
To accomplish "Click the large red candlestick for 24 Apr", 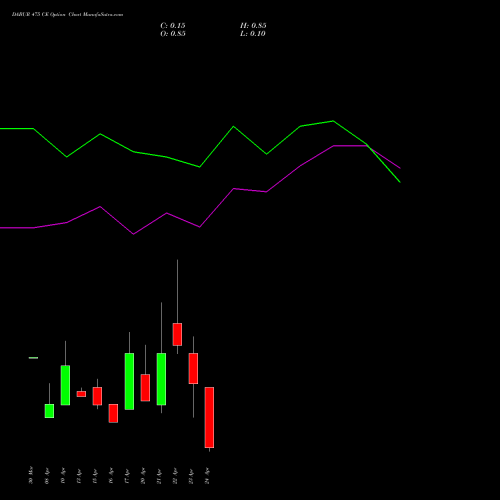I will coord(209,417).
